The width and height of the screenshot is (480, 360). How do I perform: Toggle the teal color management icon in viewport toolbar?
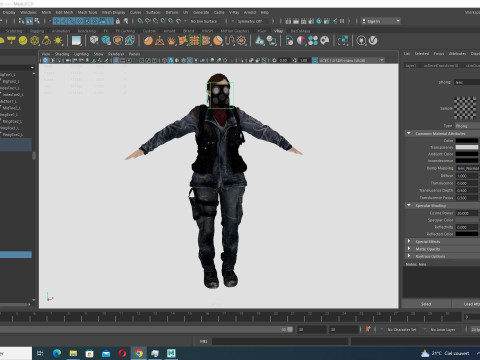click(315, 60)
